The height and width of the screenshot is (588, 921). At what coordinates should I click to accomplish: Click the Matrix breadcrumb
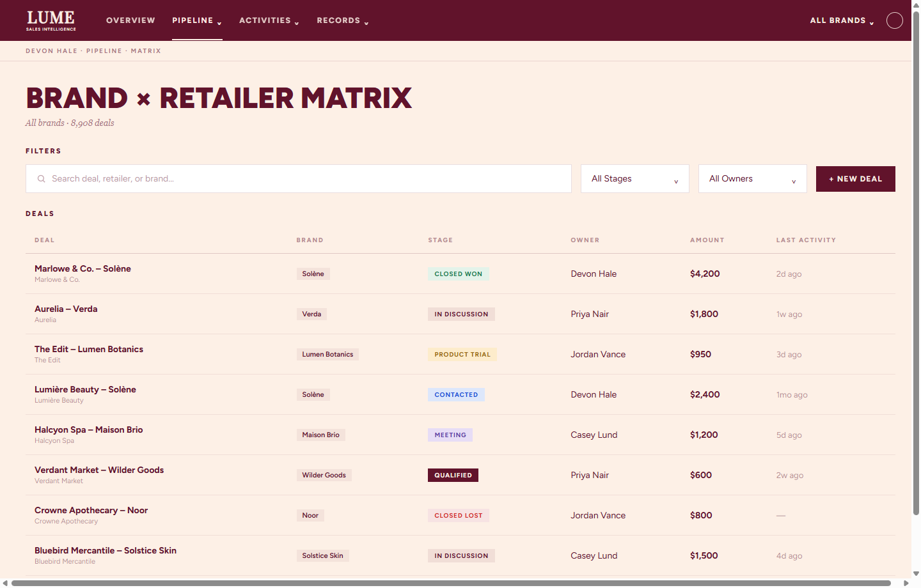click(146, 51)
